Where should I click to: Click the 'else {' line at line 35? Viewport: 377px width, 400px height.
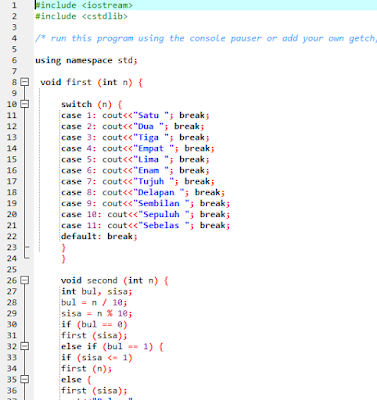(76, 380)
